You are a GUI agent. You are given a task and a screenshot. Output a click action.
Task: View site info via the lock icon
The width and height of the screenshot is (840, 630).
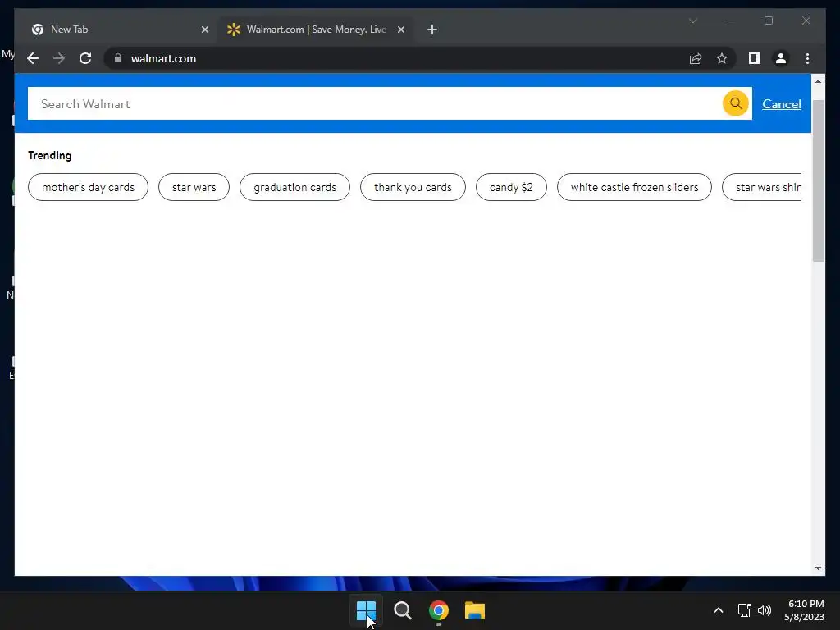(x=118, y=58)
